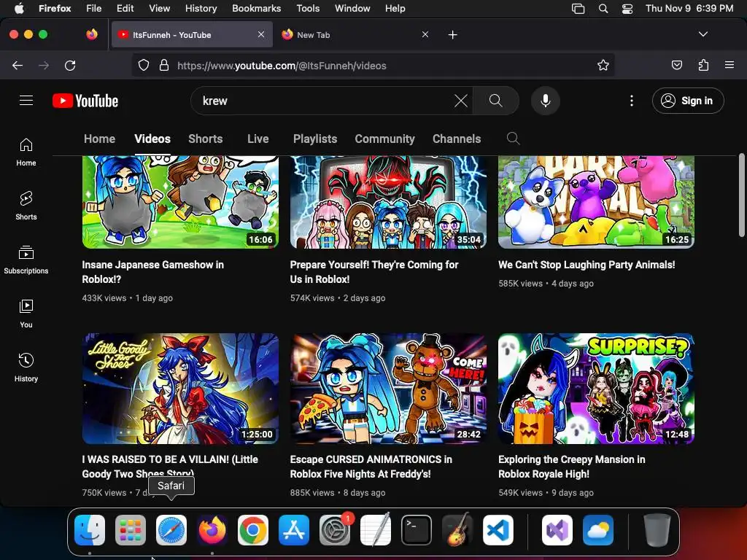Open Subscriptions in sidebar
The height and width of the screenshot is (560, 747).
[26, 260]
